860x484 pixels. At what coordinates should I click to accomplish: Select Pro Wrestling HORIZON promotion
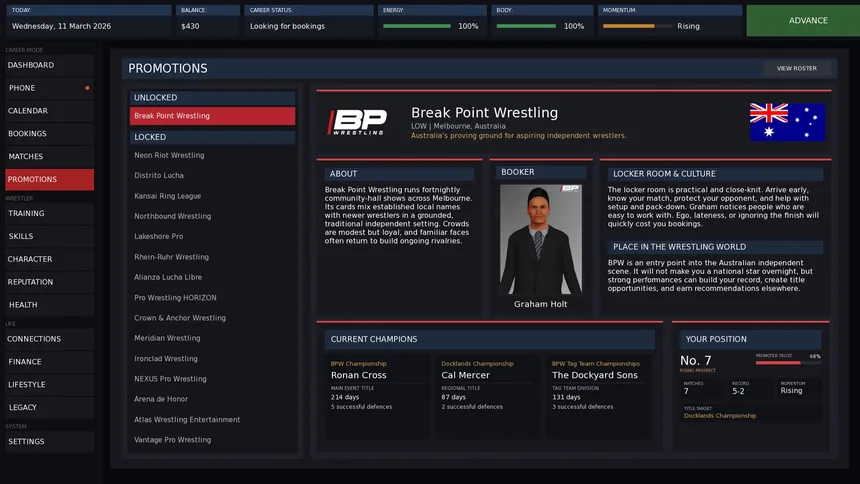212,297
